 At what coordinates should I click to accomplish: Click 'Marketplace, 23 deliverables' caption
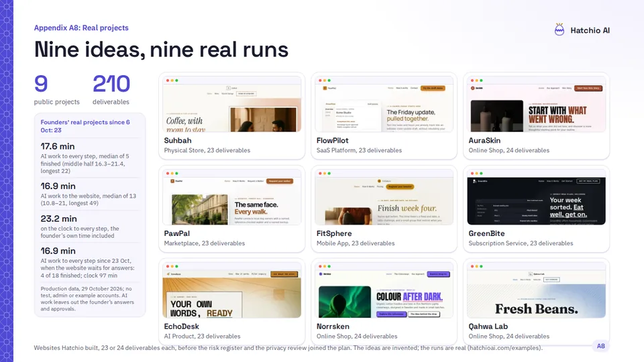point(204,243)
